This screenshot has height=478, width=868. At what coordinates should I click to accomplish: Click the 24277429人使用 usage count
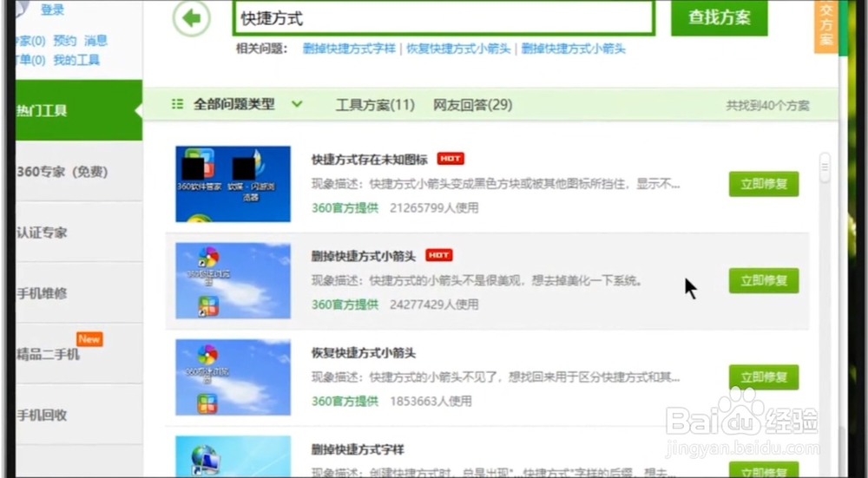click(434, 304)
